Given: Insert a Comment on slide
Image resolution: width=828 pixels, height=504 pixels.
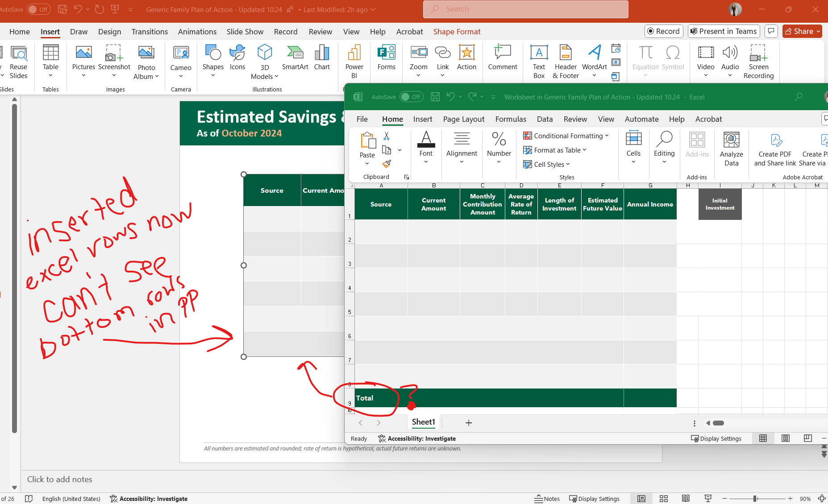Looking at the screenshot, I should click(503, 58).
